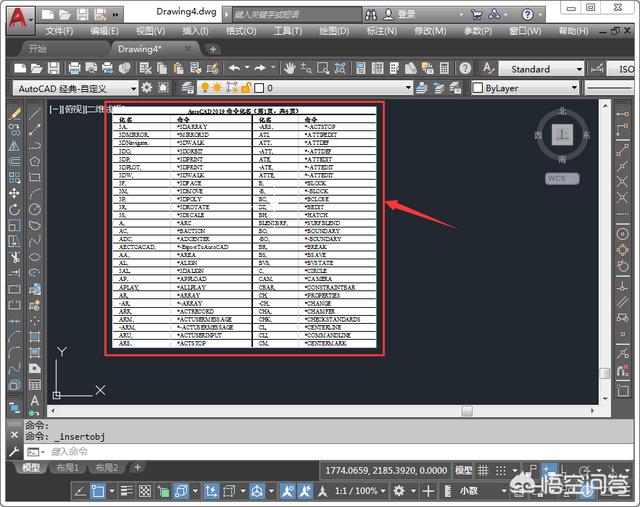Open the 插入(I) menu
The height and width of the screenshot is (507, 640).
pos(195,31)
